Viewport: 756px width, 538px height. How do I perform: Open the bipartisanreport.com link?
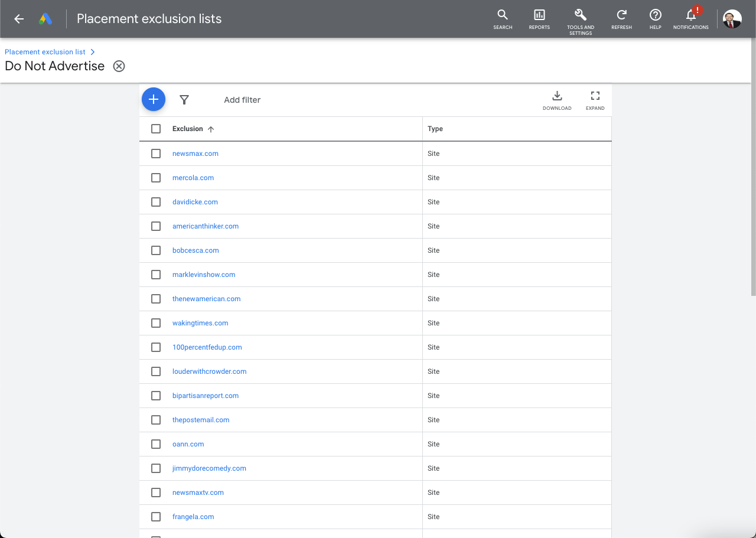[x=206, y=396]
